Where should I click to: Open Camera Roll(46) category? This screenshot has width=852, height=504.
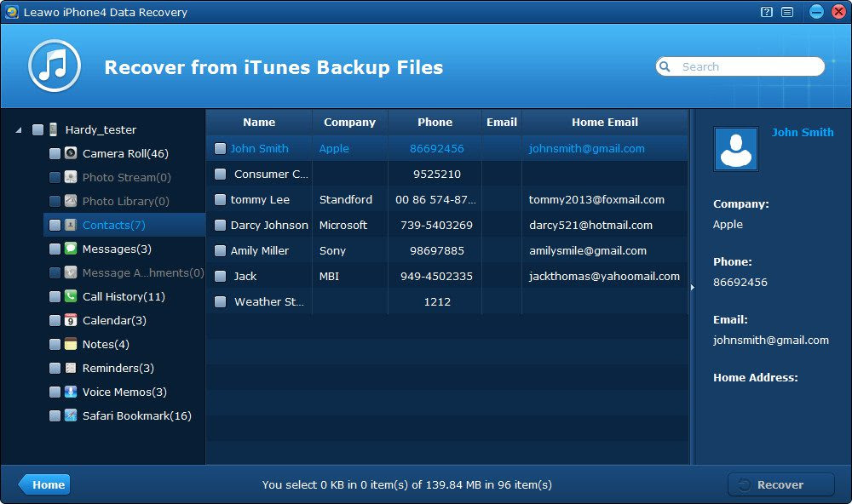(x=125, y=154)
